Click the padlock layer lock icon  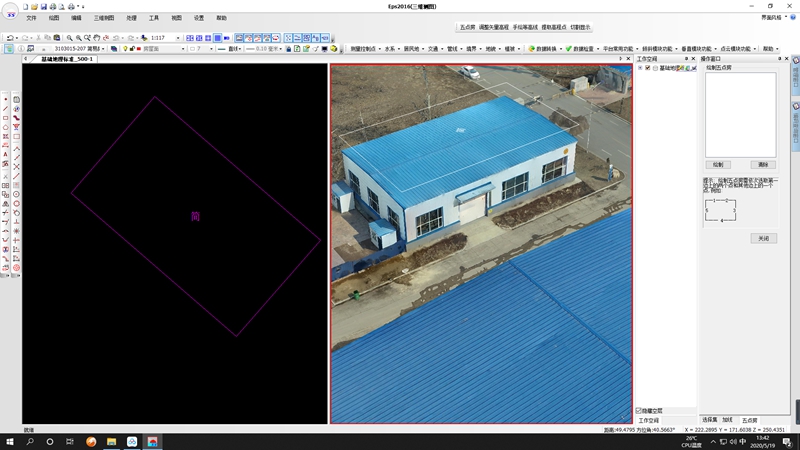pos(132,49)
